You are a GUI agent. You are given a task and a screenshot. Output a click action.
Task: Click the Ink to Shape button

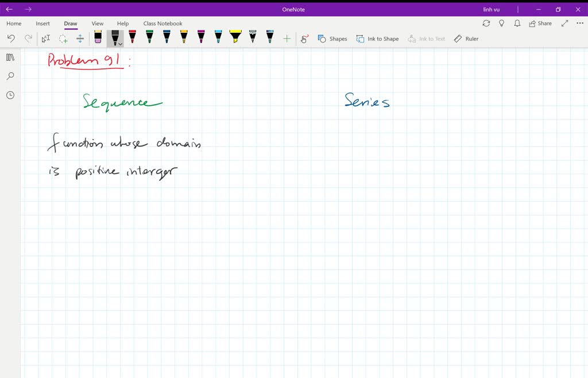coord(377,38)
